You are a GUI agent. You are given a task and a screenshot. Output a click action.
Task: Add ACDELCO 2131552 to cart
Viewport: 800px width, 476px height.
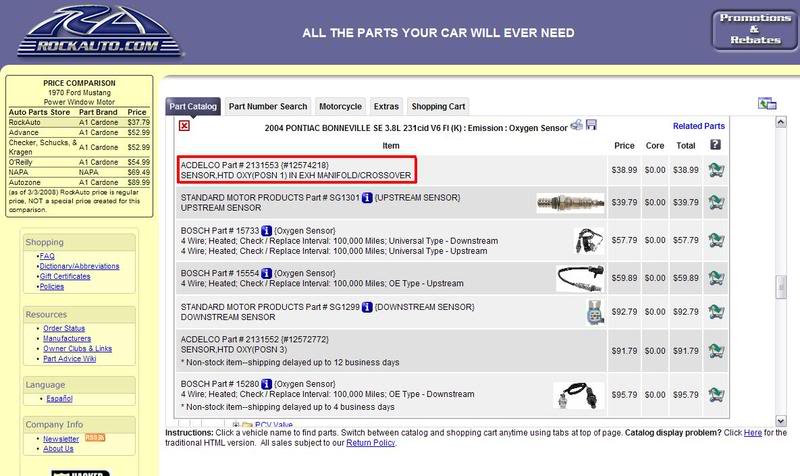click(x=716, y=350)
